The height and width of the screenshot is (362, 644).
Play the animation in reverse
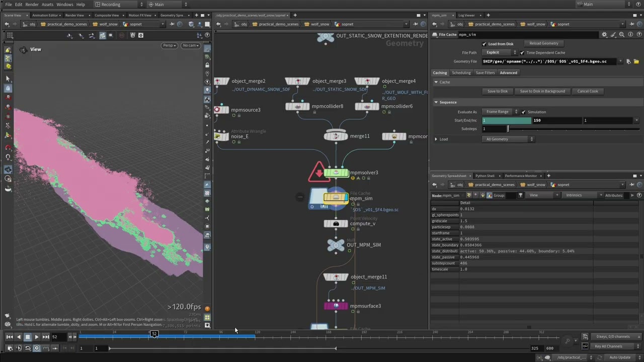pos(19,337)
